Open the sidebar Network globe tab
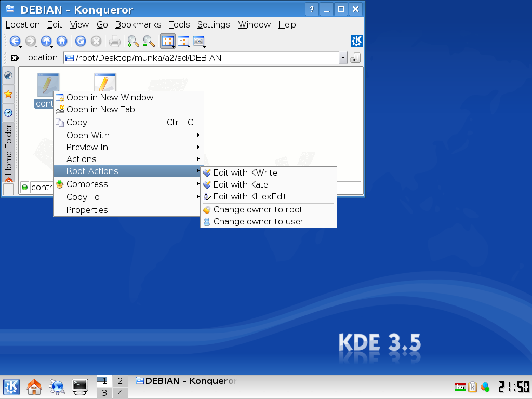 [x=8, y=76]
